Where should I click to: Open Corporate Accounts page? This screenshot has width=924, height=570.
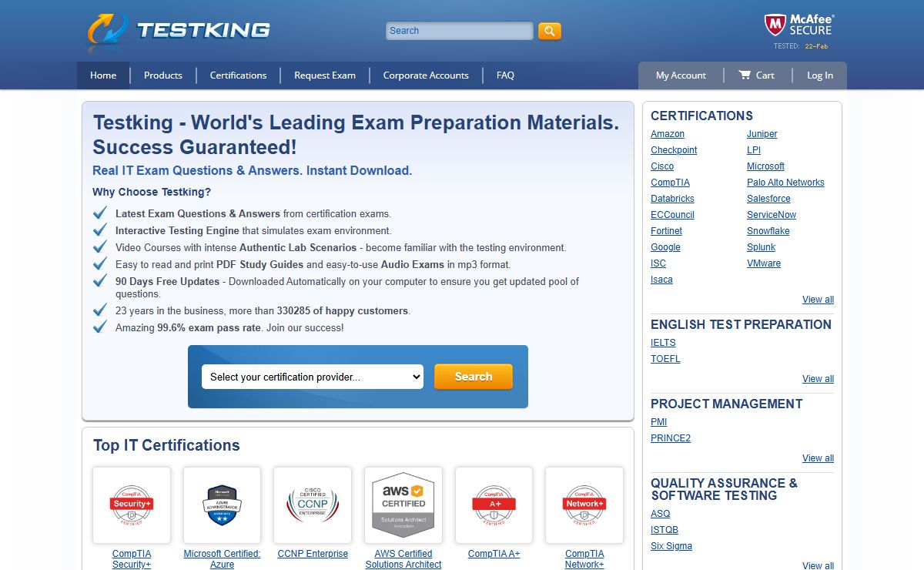pyautogui.click(x=426, y=75)
